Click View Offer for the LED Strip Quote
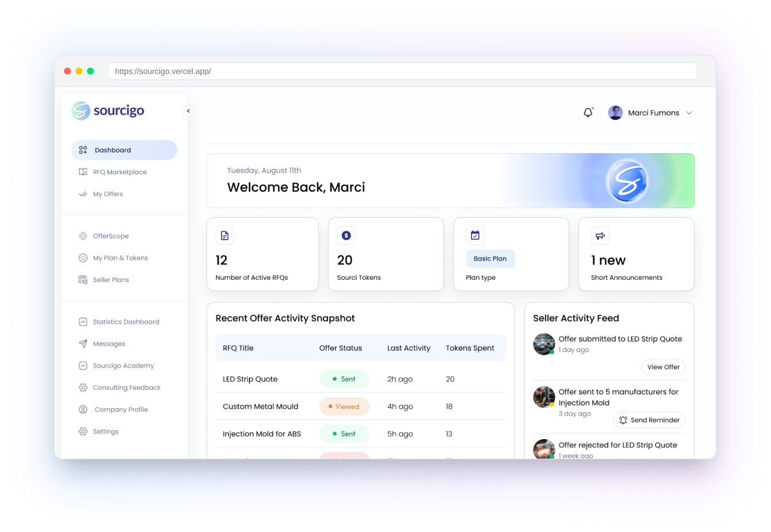771x532 pixels. coord(663,367)
